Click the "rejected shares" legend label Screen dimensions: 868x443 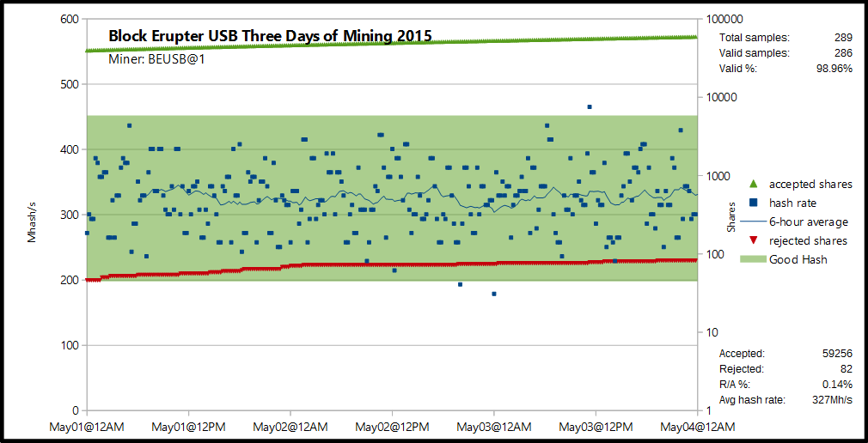click(x=808, y=241)
